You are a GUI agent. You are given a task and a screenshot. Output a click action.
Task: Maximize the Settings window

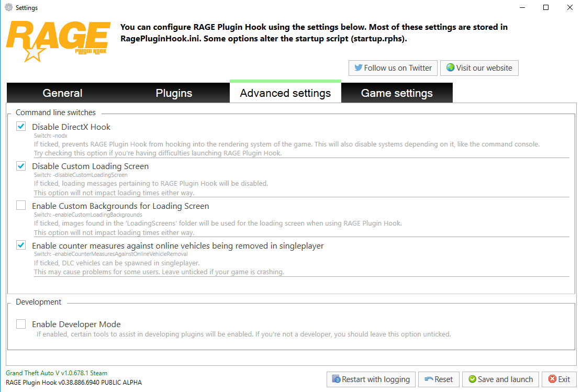point(546,8)
